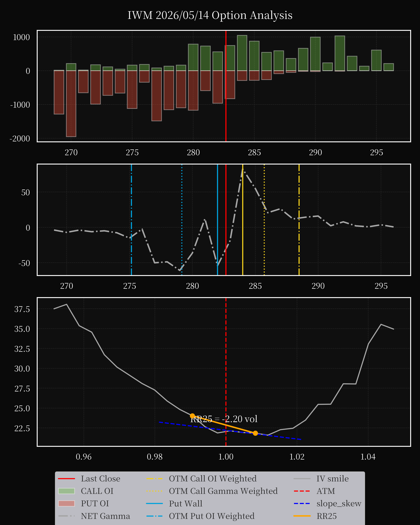Click the 285 x-axis label of gamma chart
420x525 pixels.
255,286
